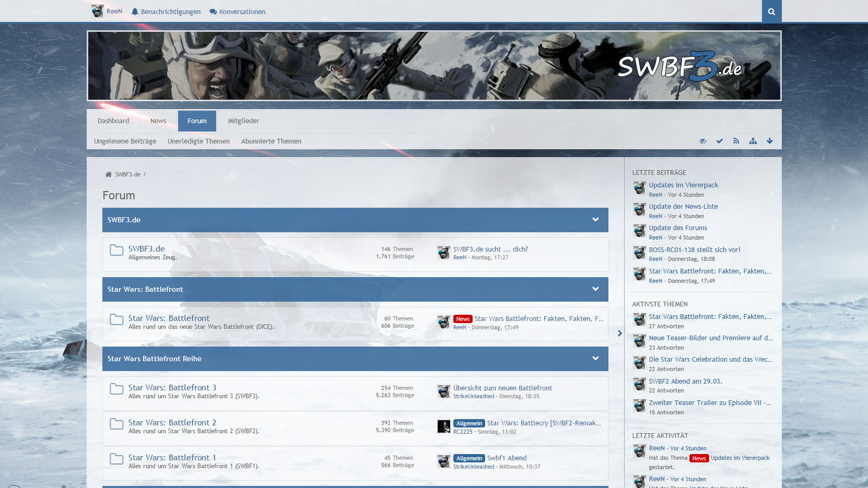Open Benachrichtigungen bell notifications

tap(166, 11)
